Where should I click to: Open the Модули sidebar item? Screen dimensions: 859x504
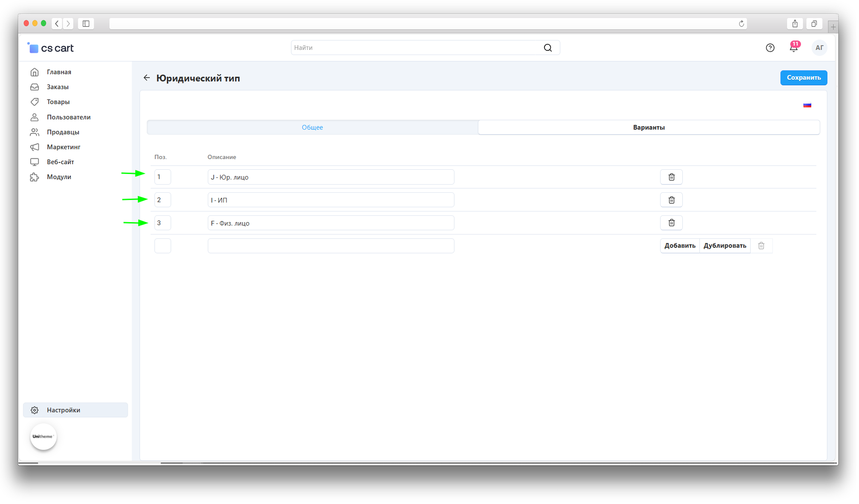[x=59, y=177]
